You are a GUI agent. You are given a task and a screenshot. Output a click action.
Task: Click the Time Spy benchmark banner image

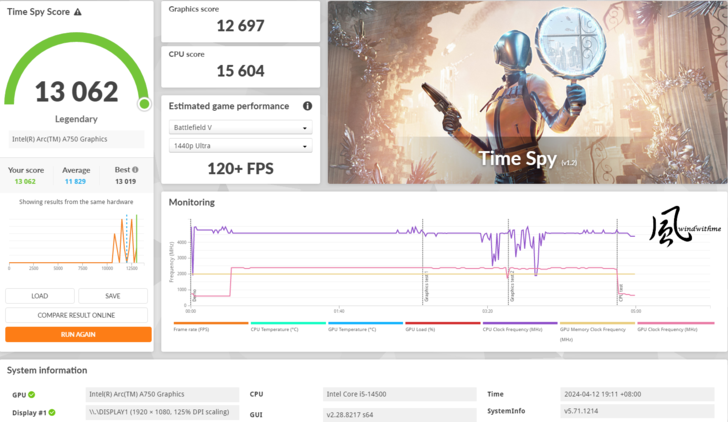tap(527, 92)
